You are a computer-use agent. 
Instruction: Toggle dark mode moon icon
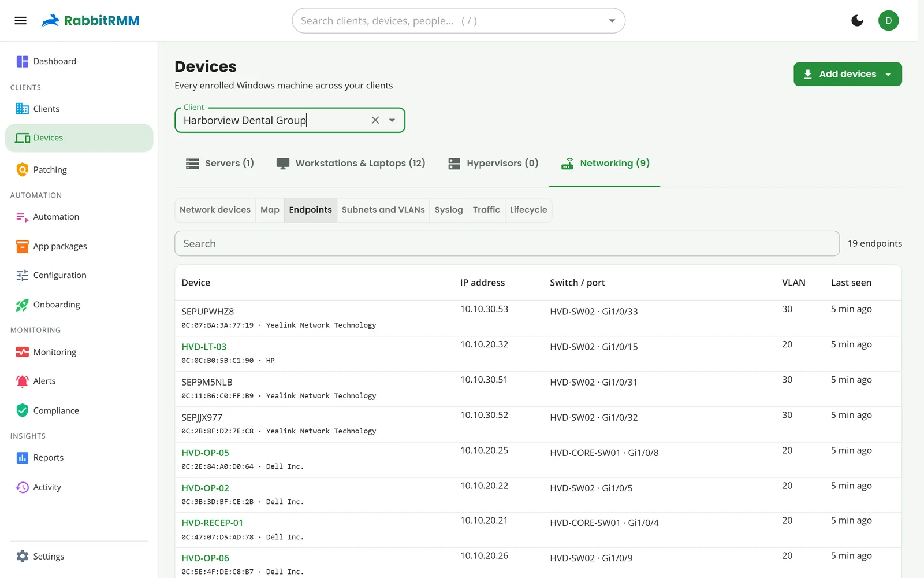pyautogui.click(x=857, y=21)
